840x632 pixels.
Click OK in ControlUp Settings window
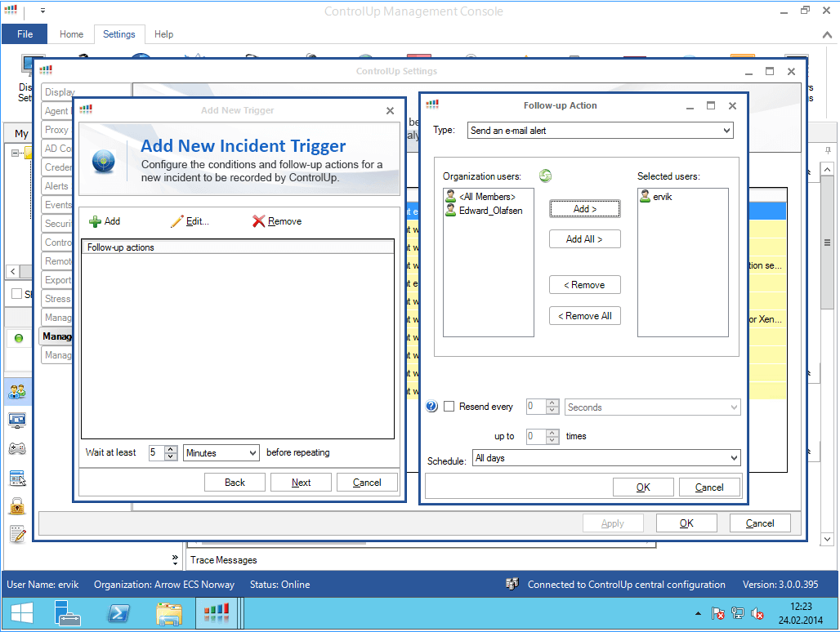point(686,523)
